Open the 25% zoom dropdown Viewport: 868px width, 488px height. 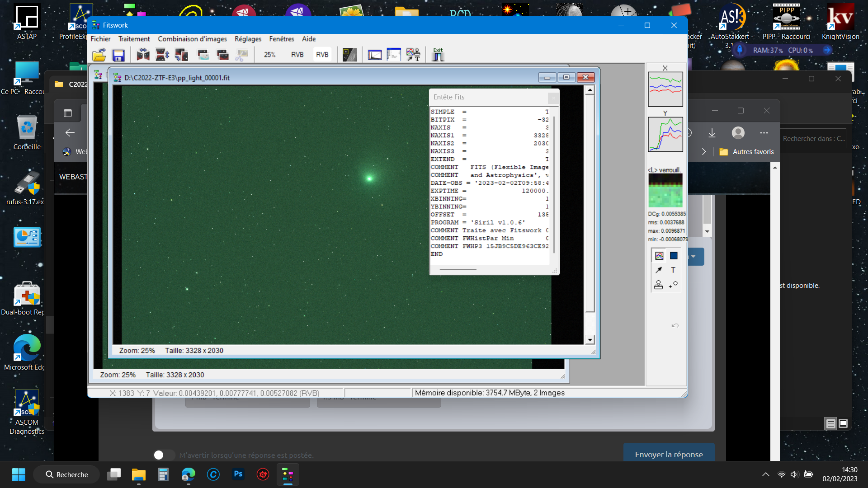point(270,55)
